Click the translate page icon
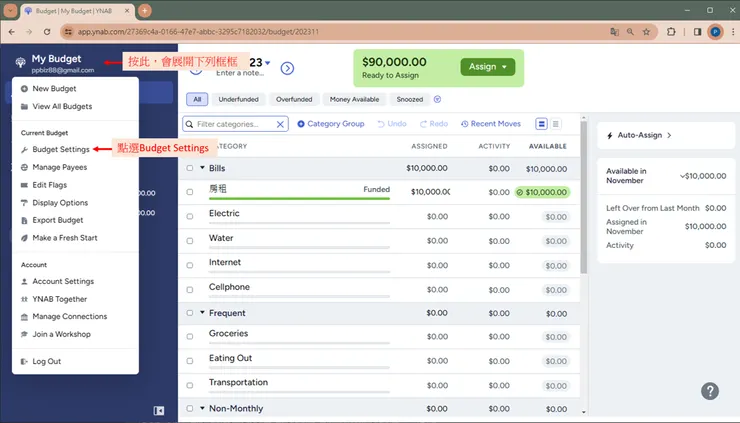Image resolution: width=740 pixels, height=423 pixels. point(614,32)
